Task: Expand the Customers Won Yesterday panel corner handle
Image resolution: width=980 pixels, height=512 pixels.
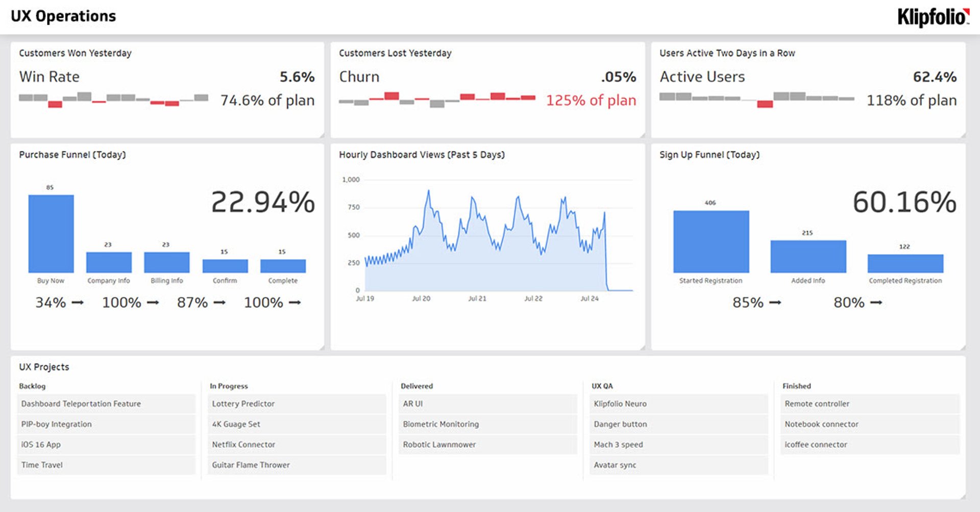Action: click(x=321, y=135)
